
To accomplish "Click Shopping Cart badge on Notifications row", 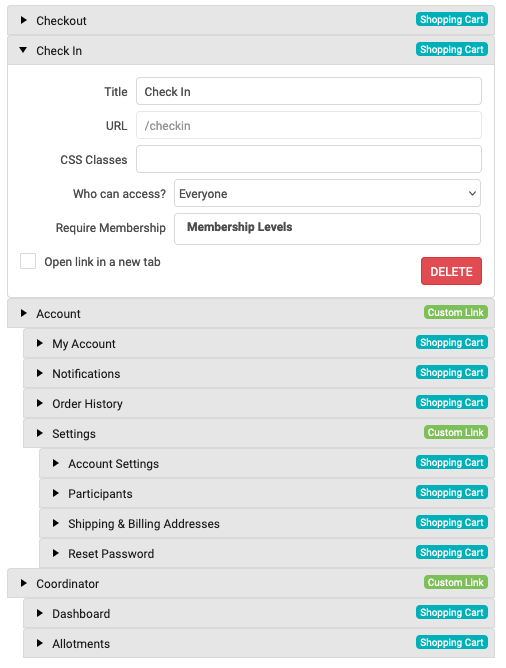I will coord(451,372).
